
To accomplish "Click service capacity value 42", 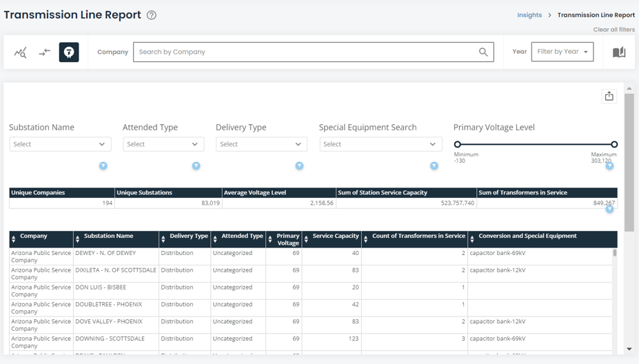I will click(356, 305).
